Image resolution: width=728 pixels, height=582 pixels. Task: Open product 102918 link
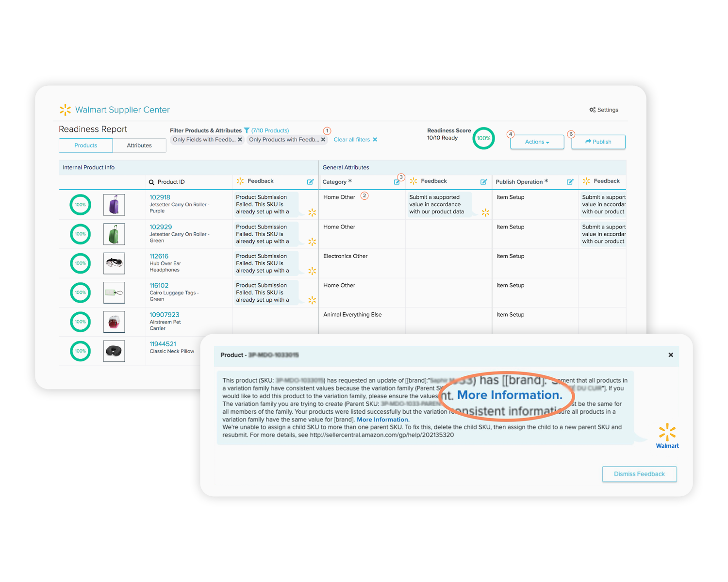click(160, 197)
